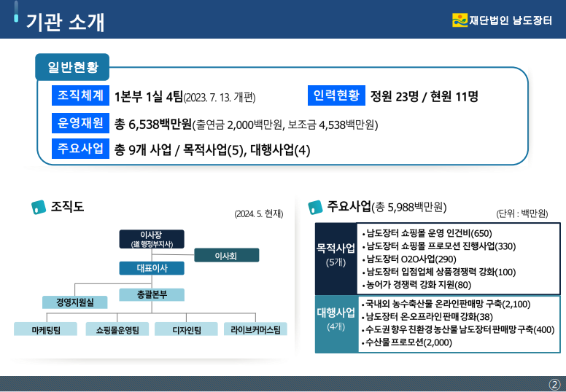Select the 총괄본부 box

click(x=152, y=294)
